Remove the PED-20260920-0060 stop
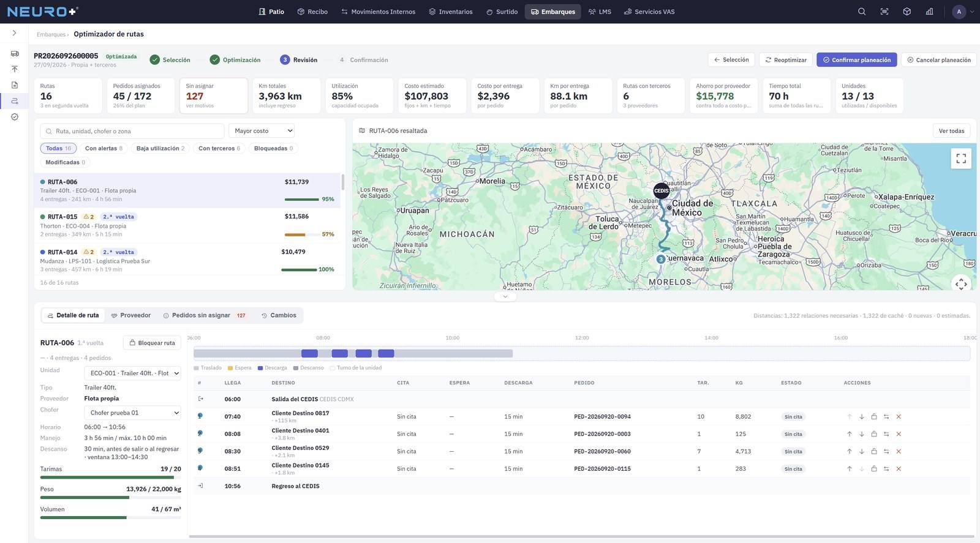Screen dimensions: 980x543 pyautogui.click(x=899, y=452)
